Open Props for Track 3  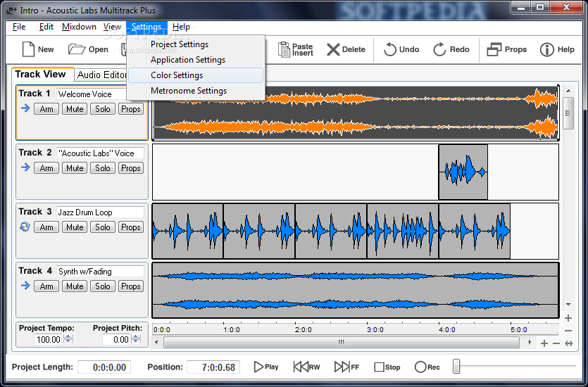[131, 227]
